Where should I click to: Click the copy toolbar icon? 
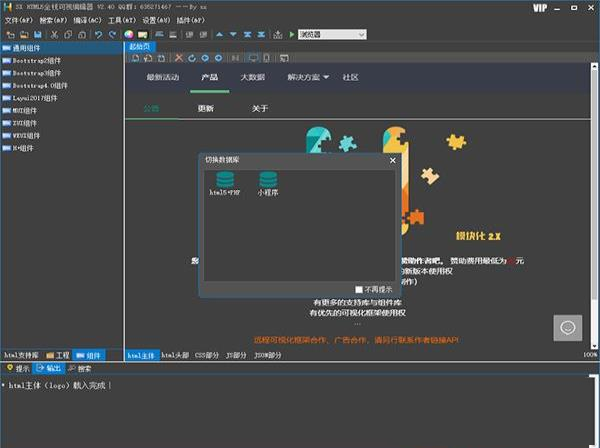[x=68, y=35]
